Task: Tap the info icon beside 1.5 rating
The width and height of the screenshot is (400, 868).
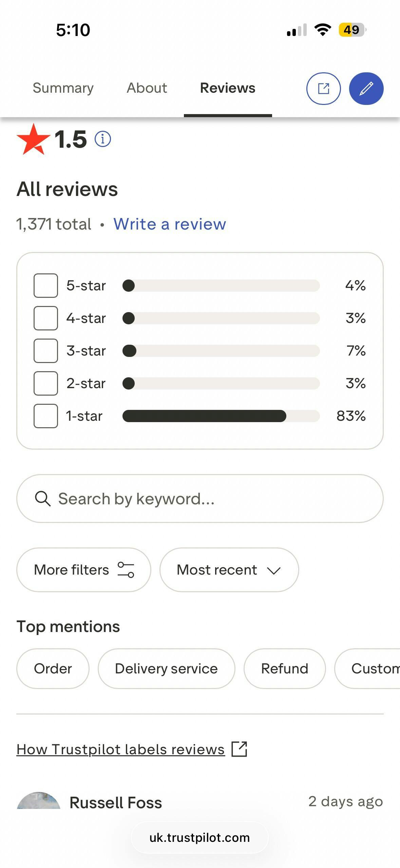Action: click(x=102, y=139)
